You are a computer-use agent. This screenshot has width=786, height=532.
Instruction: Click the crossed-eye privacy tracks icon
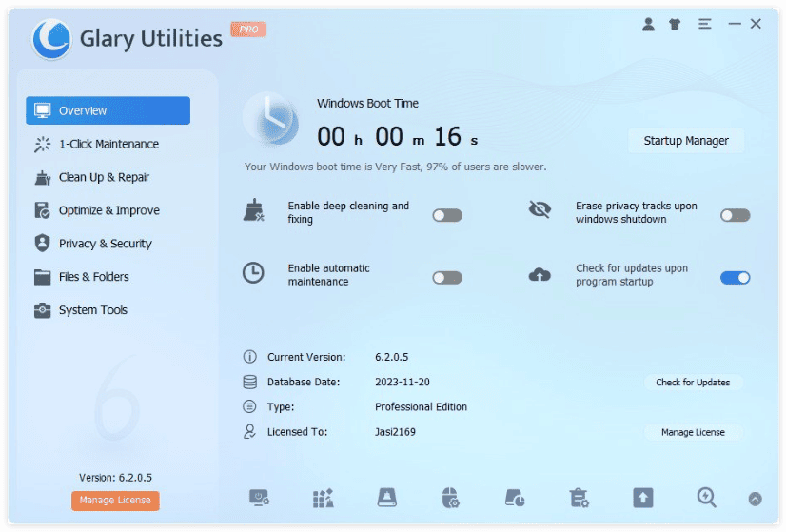[x=540, y=209]
